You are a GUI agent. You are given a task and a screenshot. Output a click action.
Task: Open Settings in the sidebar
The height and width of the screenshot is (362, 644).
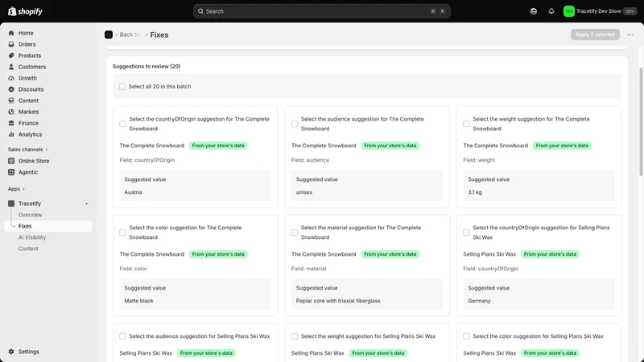(x=48, y=352)
